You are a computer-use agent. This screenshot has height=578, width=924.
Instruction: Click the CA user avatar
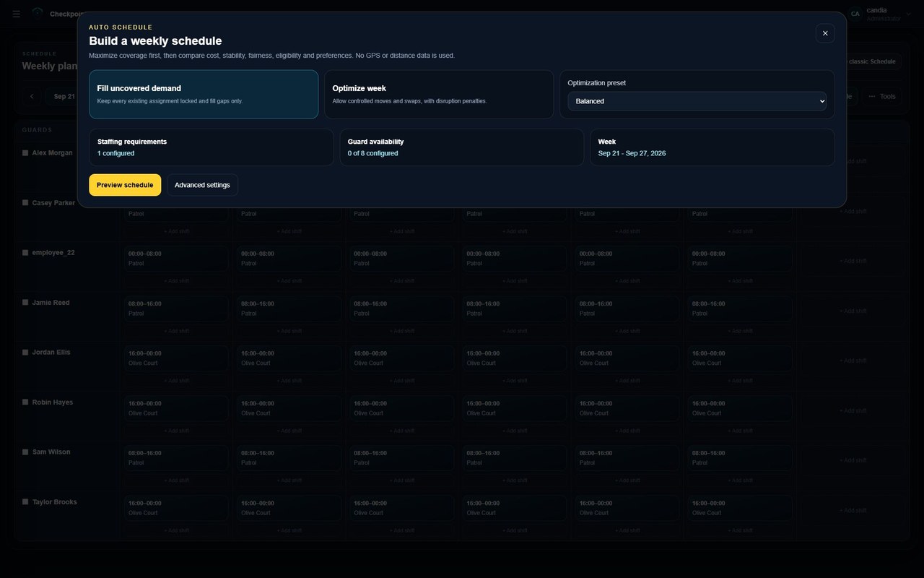[855, 14]
